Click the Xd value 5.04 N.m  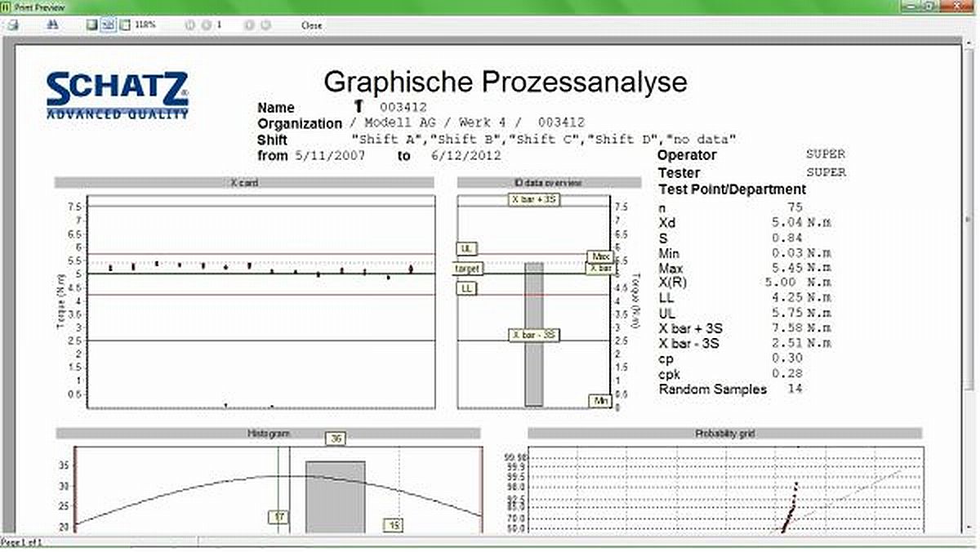point(802,222)
